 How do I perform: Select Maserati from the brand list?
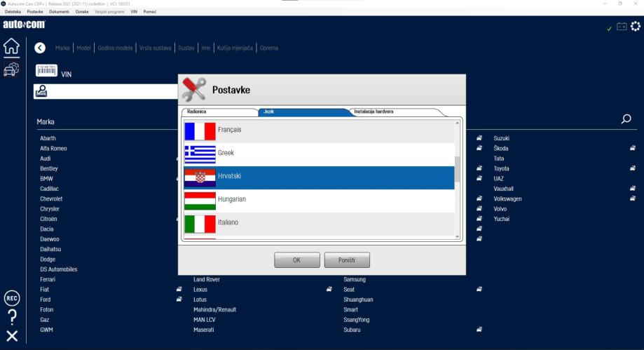(x=204, y=330)
